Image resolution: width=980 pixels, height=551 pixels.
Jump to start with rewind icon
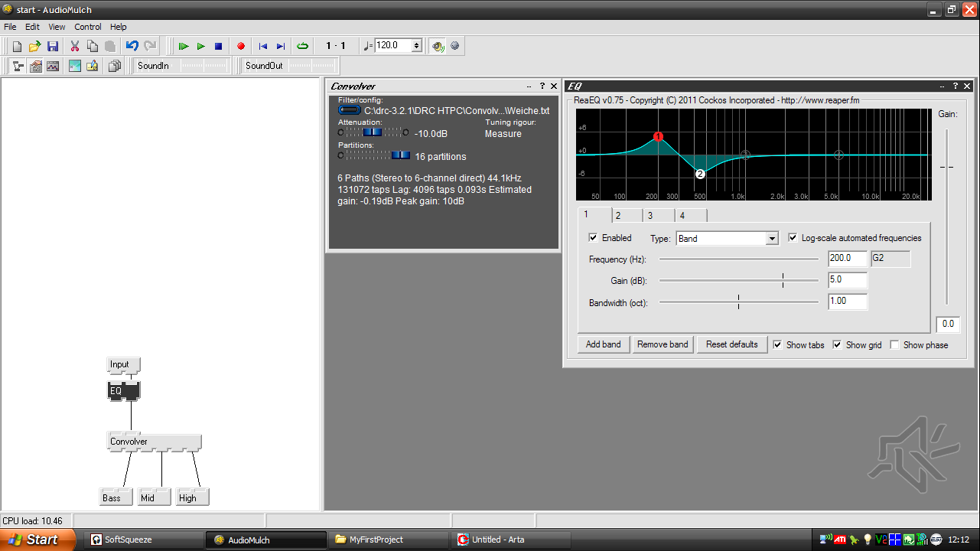[263, 46]
